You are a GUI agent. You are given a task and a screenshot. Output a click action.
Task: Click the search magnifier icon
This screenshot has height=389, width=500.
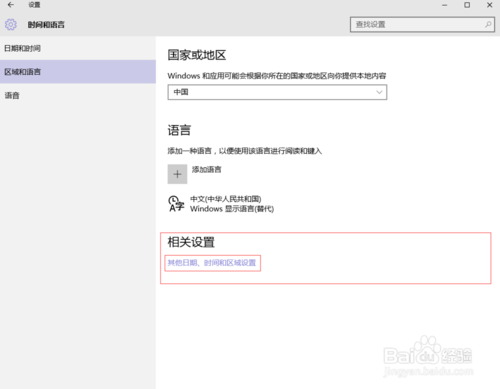(488, 24)
